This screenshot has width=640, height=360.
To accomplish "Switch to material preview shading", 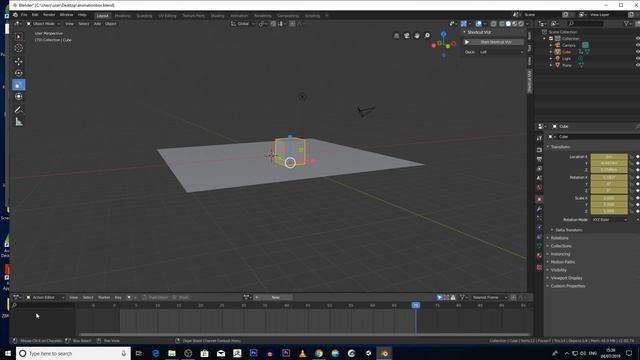I will click(x=514, y=24).
